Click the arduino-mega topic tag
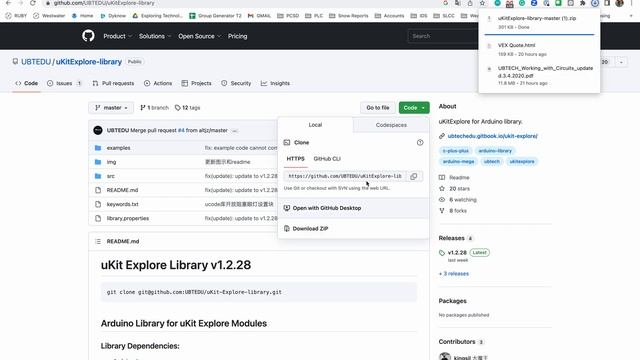The width and height of the screenshot is (640, 360). coord(458,161)
